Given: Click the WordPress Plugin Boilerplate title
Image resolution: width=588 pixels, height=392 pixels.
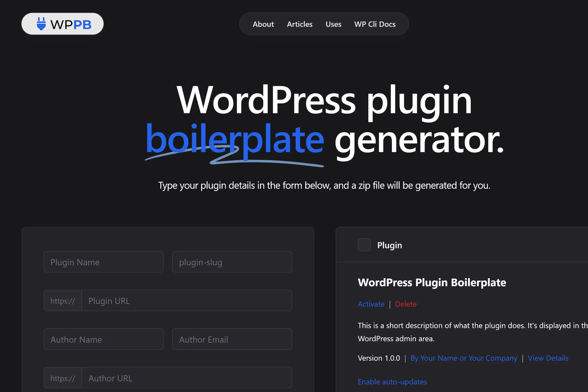Looking at the screenshot, I should click(x=432, y=282).
